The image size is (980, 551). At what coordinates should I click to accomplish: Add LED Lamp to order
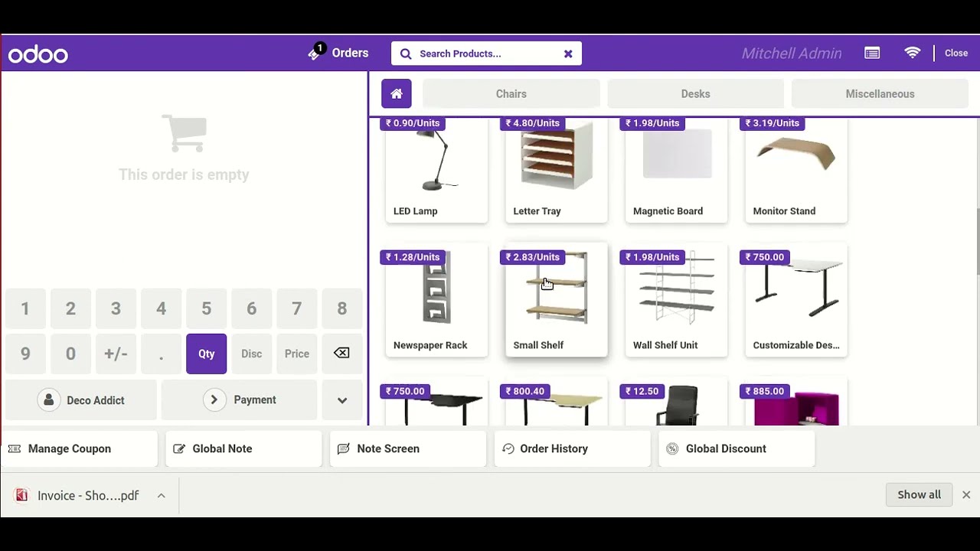436,170
